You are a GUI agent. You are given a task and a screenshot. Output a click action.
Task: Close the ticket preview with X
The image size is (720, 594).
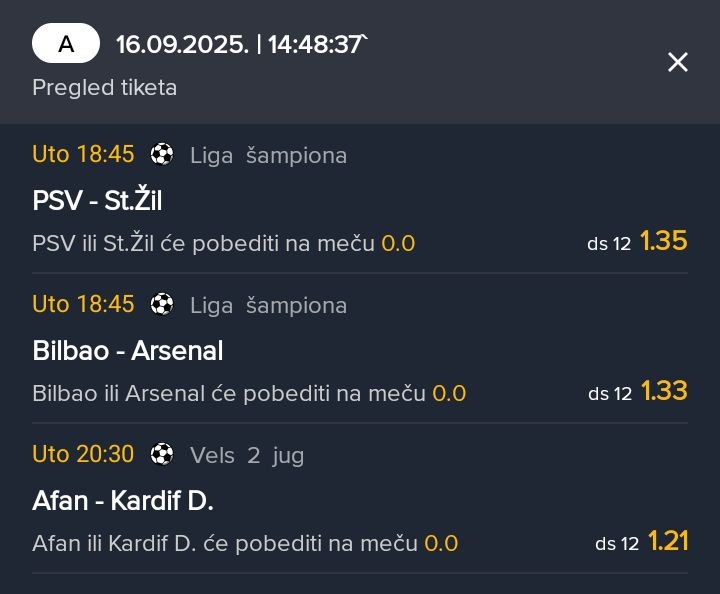coord(678,62)
